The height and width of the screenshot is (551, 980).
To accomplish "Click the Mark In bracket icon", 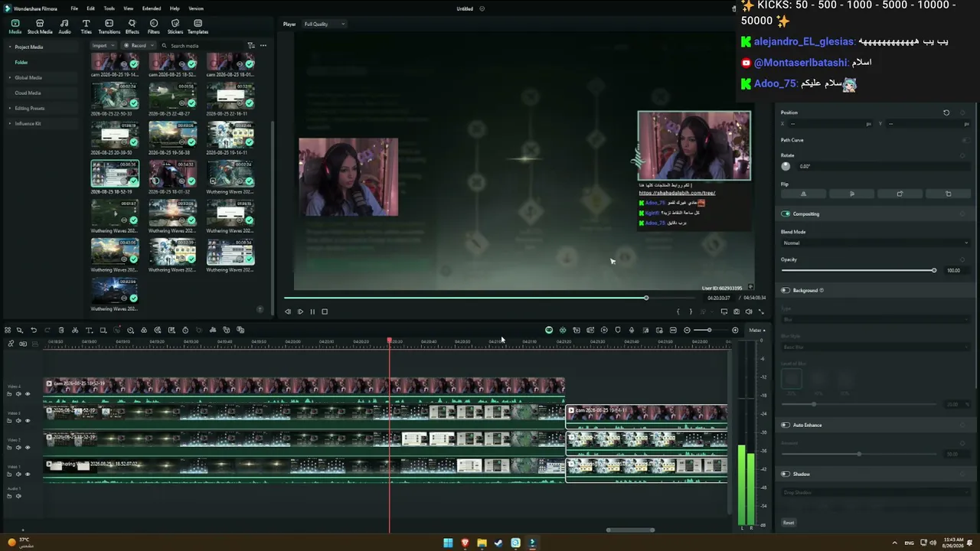I will coord(678,311).
